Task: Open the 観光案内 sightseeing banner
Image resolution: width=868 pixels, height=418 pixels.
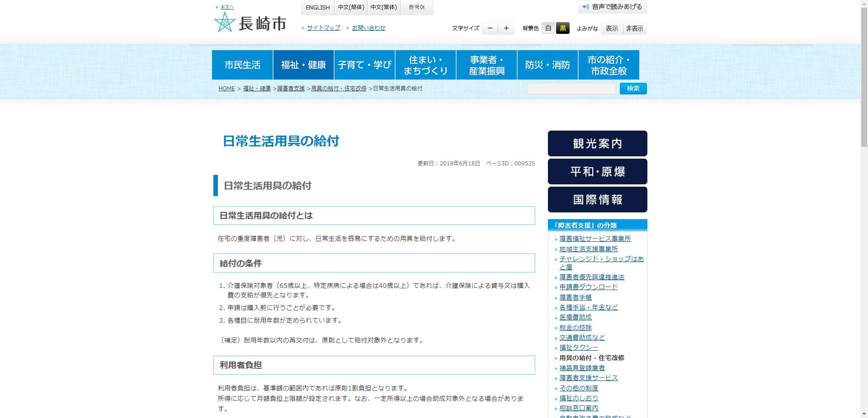Action: 597,144
